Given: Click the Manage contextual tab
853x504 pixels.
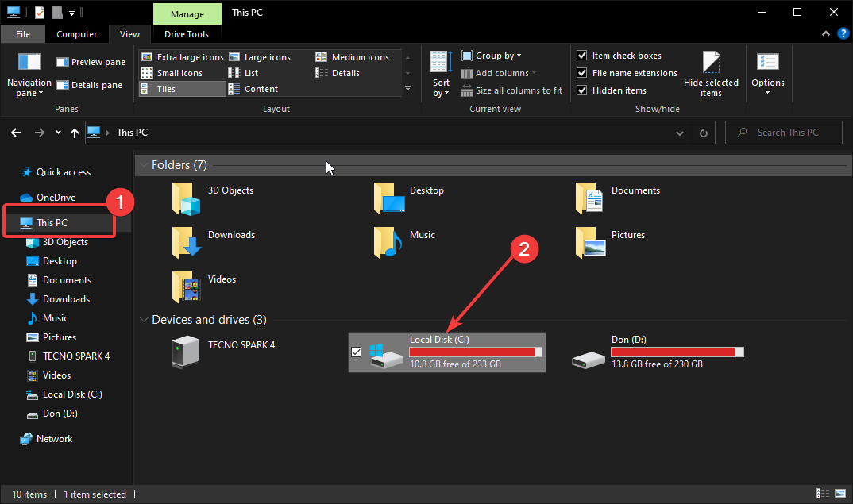Looking at the screenshot, I should tap(187, 14).
